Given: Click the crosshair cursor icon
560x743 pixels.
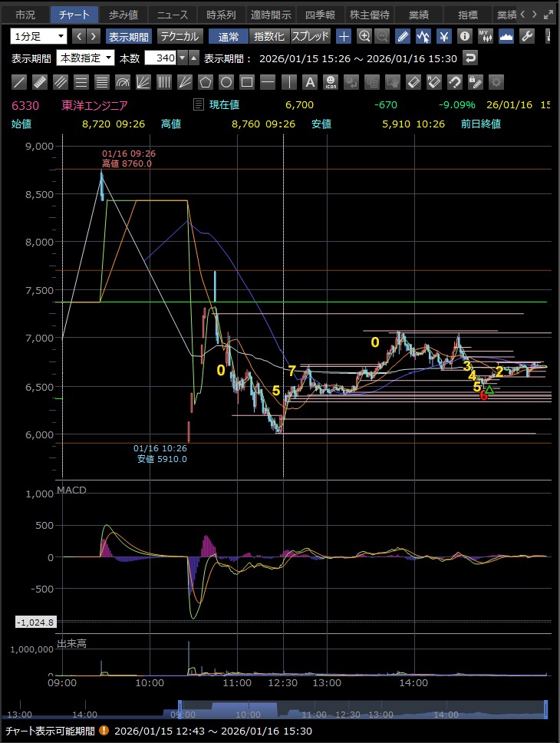Looking at the screenshot, I should 344,36.
